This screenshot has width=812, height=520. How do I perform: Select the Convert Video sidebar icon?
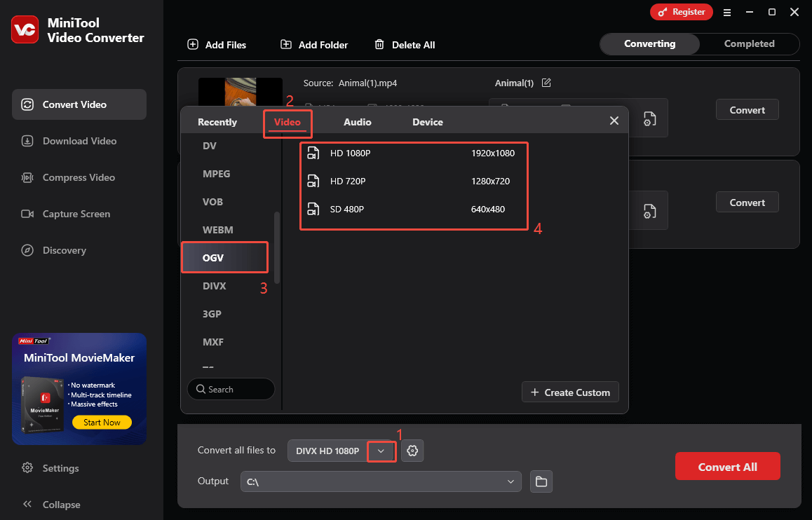pyautogui.click(x=27, y=104)
